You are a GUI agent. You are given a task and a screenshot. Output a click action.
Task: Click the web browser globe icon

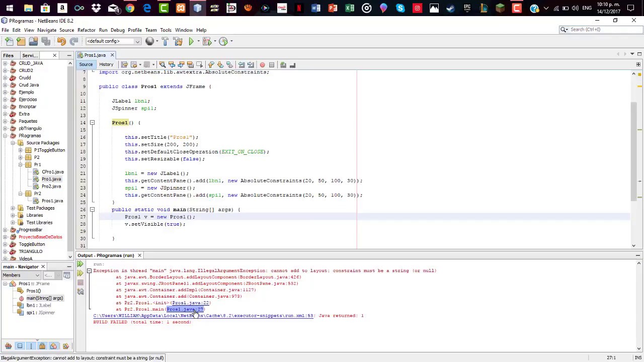point(149,41)
